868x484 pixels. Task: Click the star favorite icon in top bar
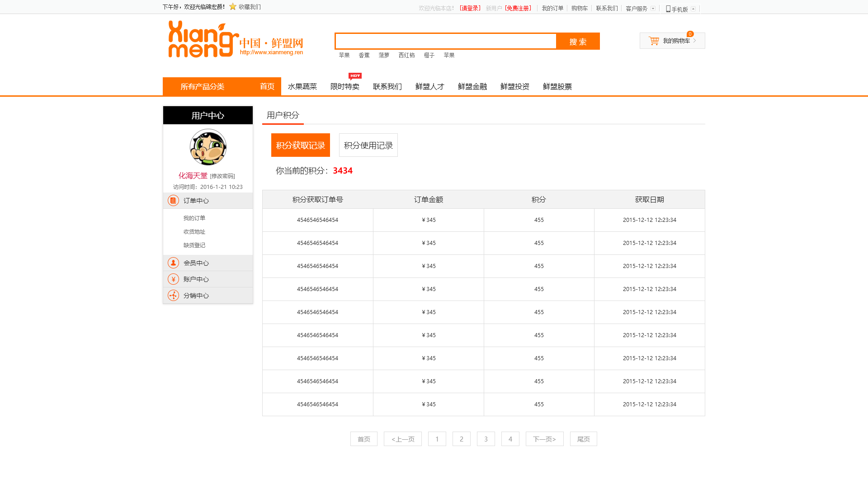[233, 7]
